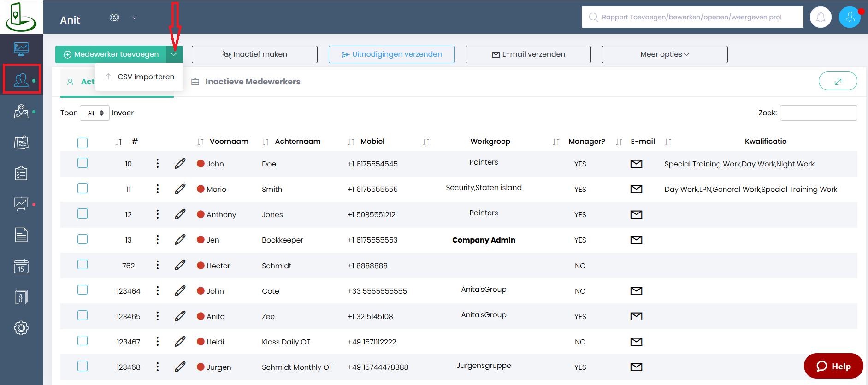This screenshot has width=868, height=385.
Task: Choose CSV importeren from the menu
Action: [x=145, y=77]
